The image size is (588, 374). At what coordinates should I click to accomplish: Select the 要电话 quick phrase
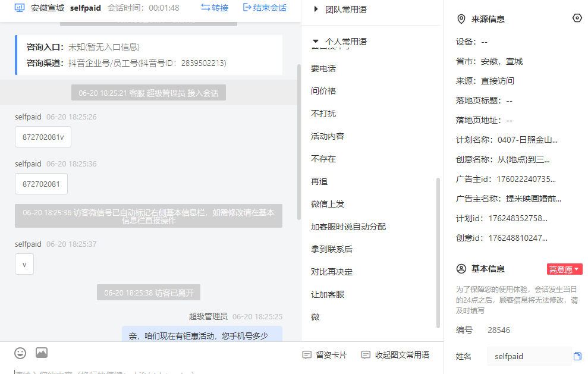pyautogui.click(x=323, y=68)
